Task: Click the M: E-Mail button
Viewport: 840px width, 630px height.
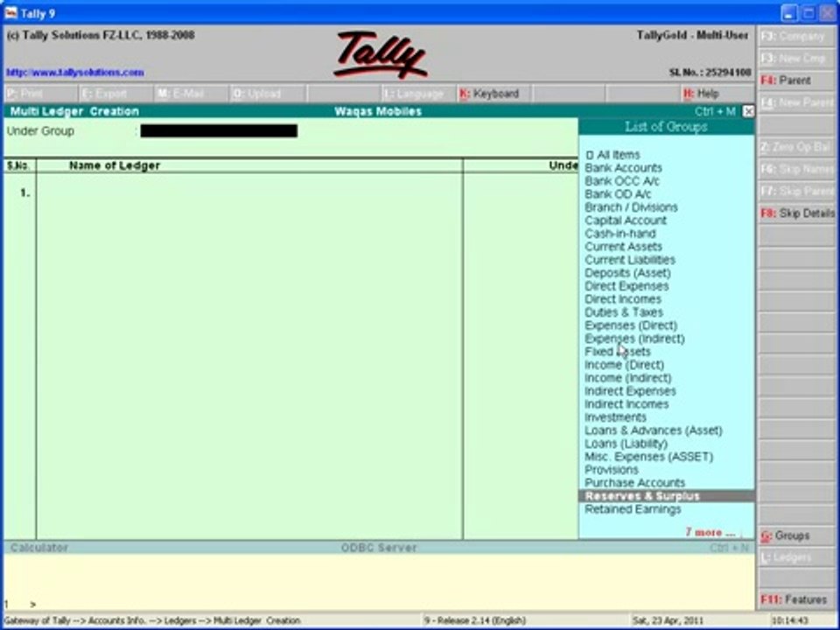Action: pyautogui.click(x=191, y=94)
